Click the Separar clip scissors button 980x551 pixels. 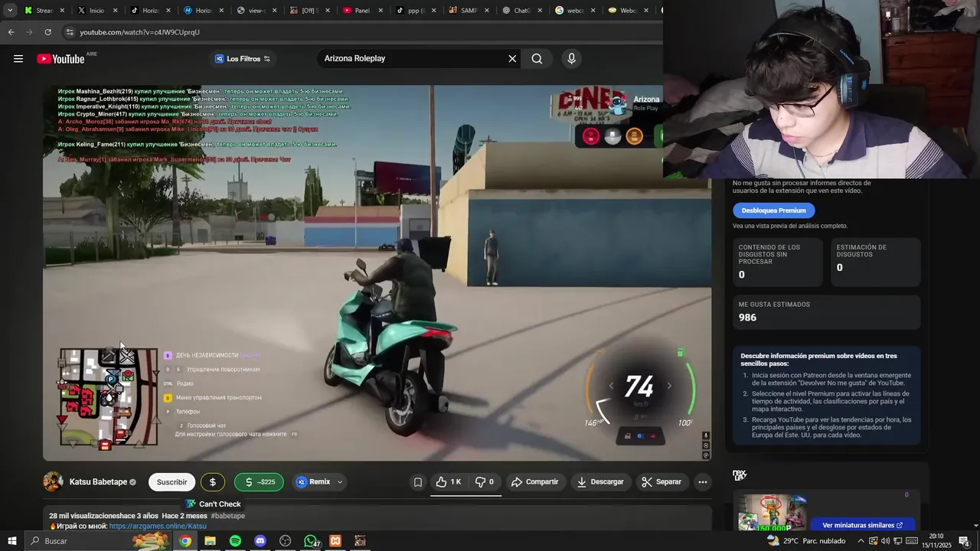tap(661, 482)
